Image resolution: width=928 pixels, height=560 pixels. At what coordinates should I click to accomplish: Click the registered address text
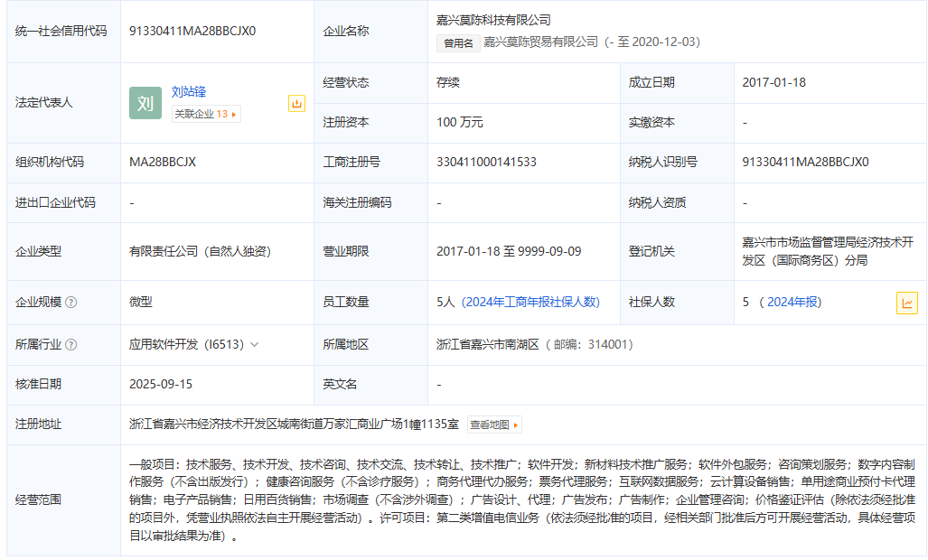click(294, 425)
